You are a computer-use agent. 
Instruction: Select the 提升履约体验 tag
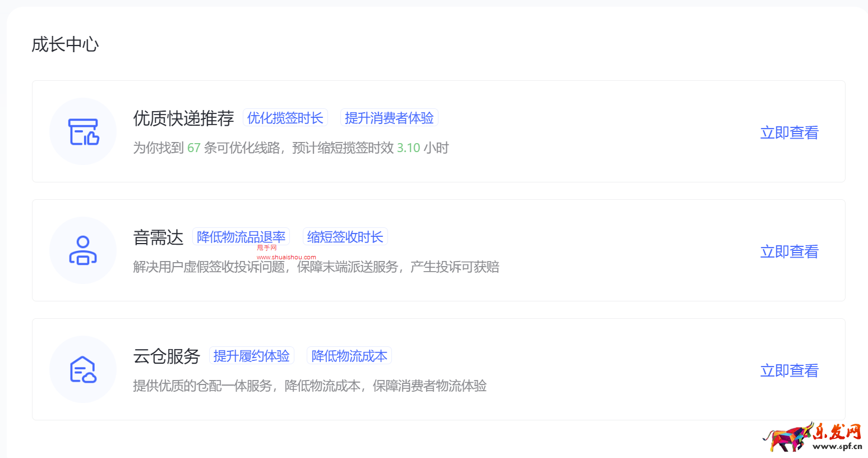(x=252, y=355)
